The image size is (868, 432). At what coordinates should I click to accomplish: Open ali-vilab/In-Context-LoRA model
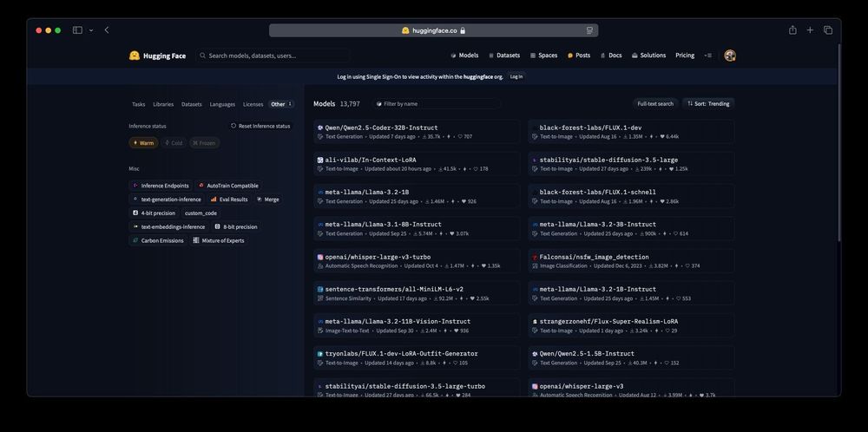[x=417, y=164]
